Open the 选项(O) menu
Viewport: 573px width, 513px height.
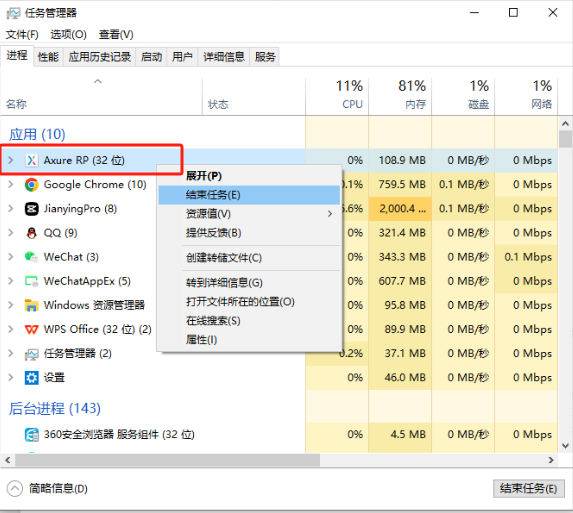click(68, 35)
